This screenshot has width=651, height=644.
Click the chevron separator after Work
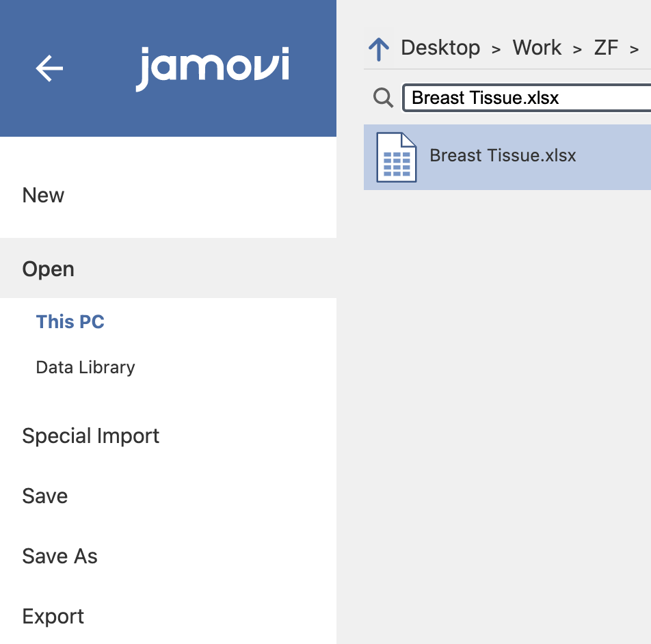(577, 50)
